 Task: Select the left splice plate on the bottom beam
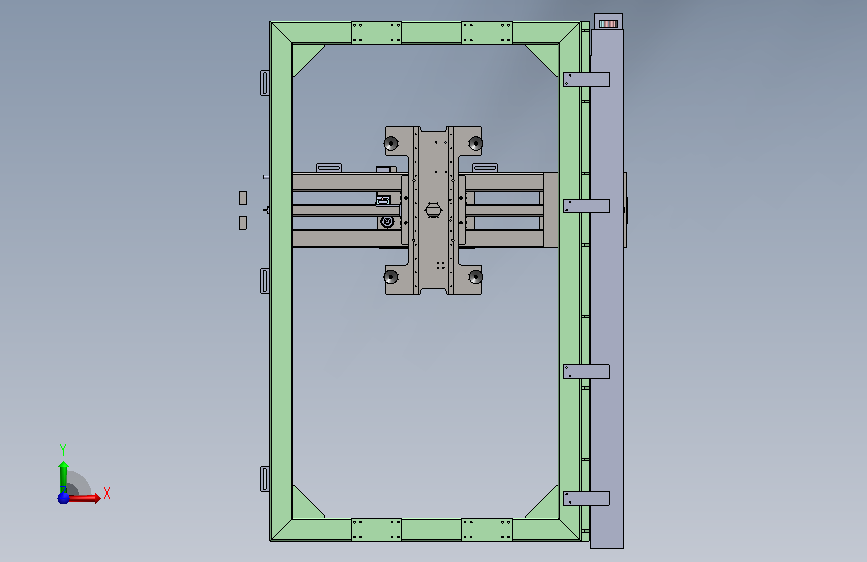pos(377,529)
